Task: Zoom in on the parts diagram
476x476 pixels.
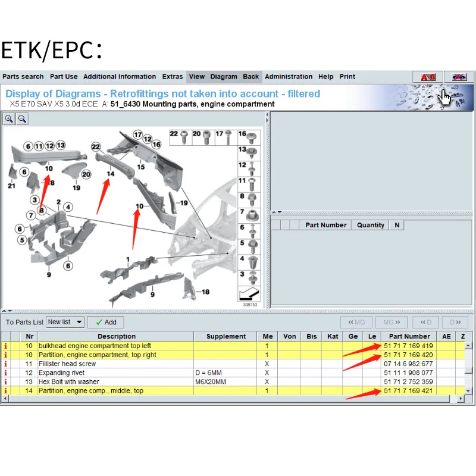Action: point(9,118)
